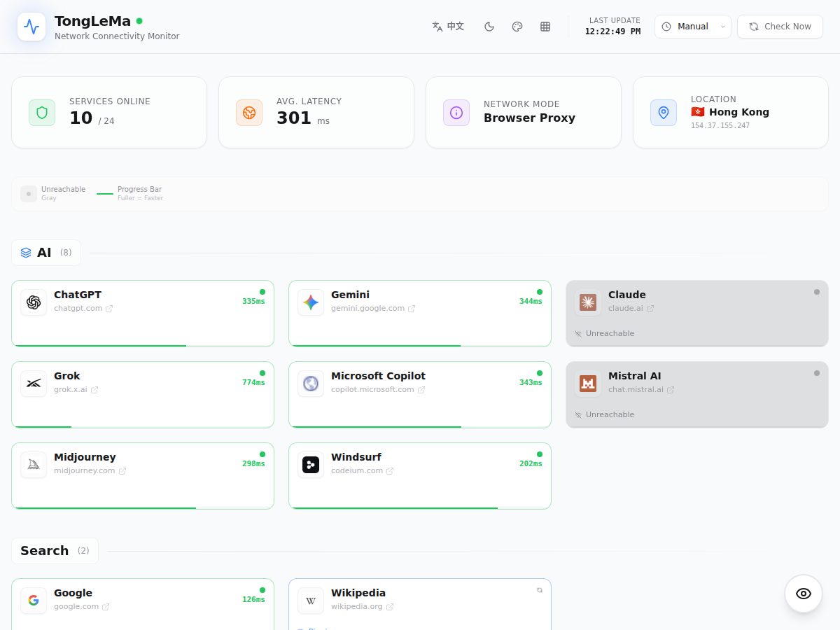Select the AI category header
Viewport: 840px width, 630px height.
pyautogui.click(x=46, y=253)
